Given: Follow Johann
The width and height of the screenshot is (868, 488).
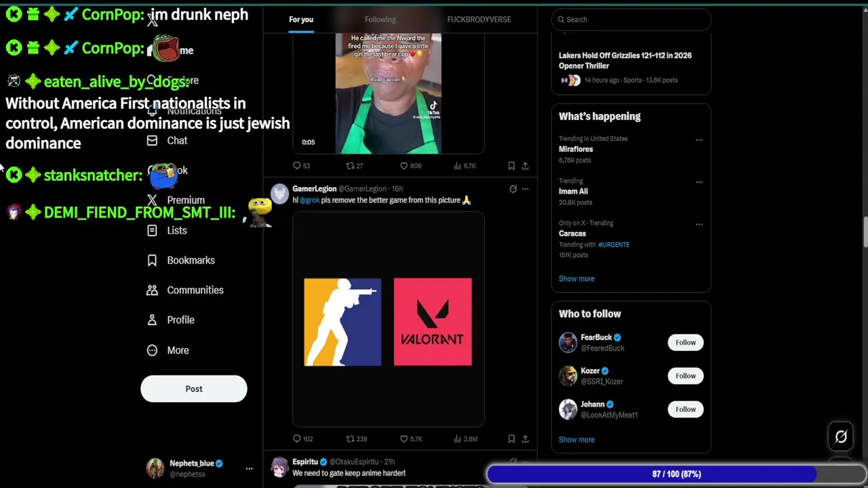Looking at the screenshot, I should [686, 409].
